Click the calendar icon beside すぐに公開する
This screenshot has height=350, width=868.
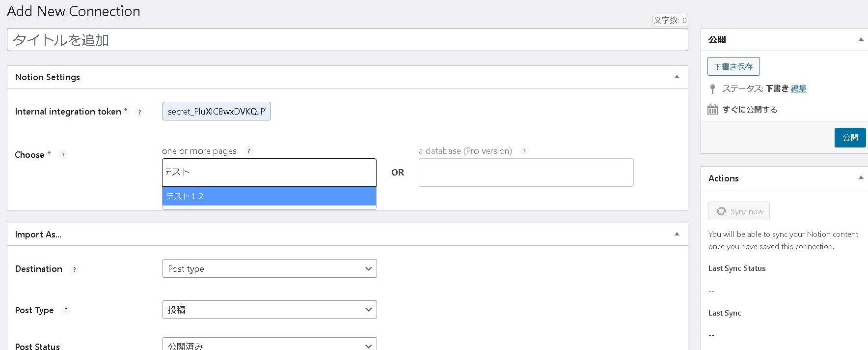712,109
